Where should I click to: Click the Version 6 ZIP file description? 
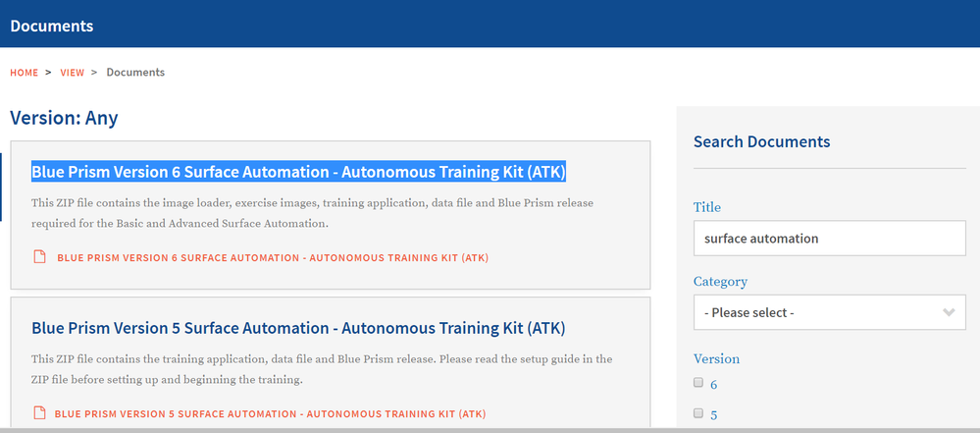pos(313,213)
